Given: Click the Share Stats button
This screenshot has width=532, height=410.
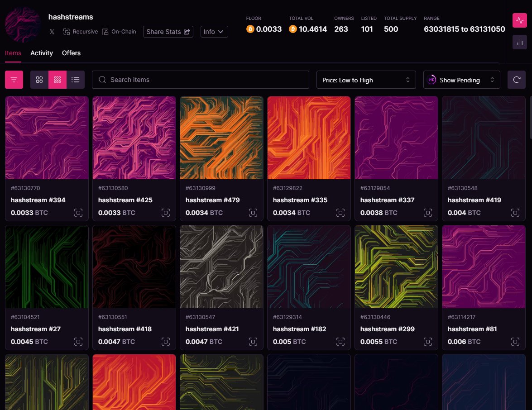Looking at the screenshot, I should 168,32.
